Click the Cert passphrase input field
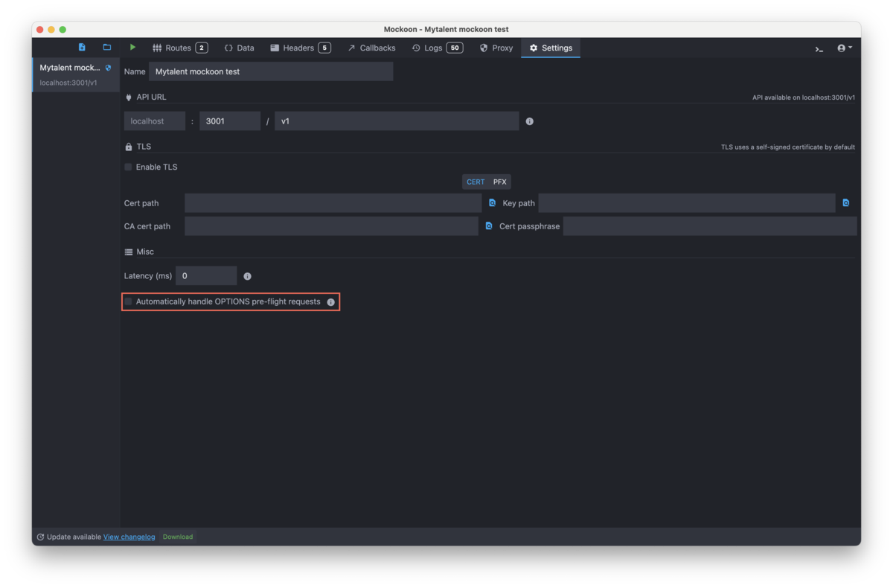893x588 pixels. 710,226
